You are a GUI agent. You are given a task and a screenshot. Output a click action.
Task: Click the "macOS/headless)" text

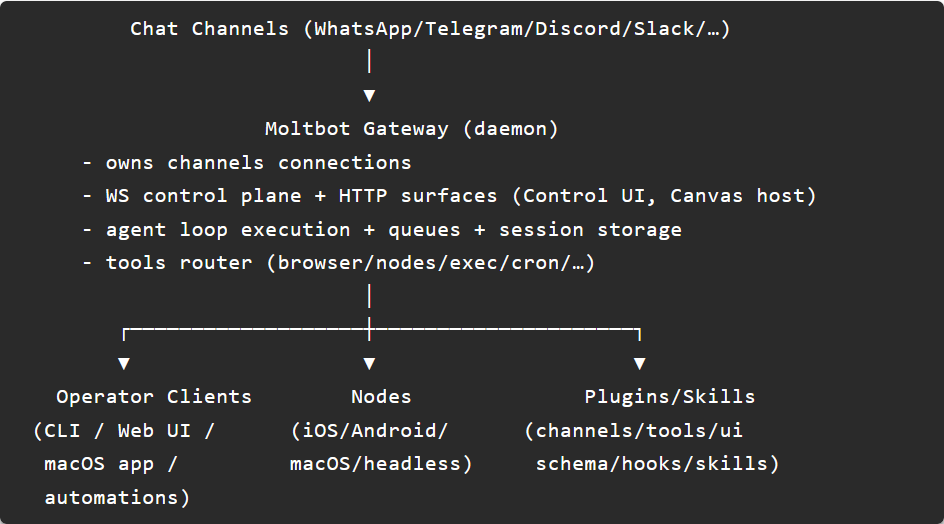click(x=381, y=464)
